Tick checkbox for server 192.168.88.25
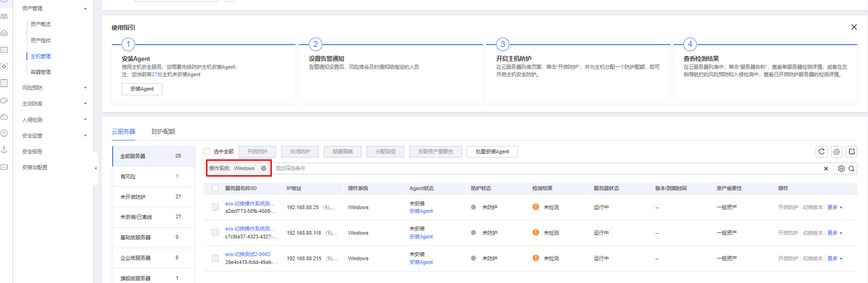Image resolution: width=868 pixels, height=283 pixels. click(x=215, y=207)
